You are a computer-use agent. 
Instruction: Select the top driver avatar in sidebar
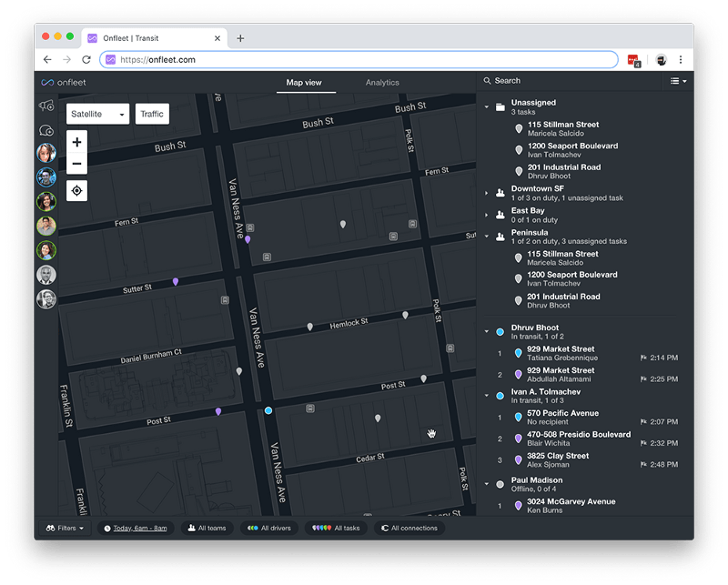coord(46,153)
